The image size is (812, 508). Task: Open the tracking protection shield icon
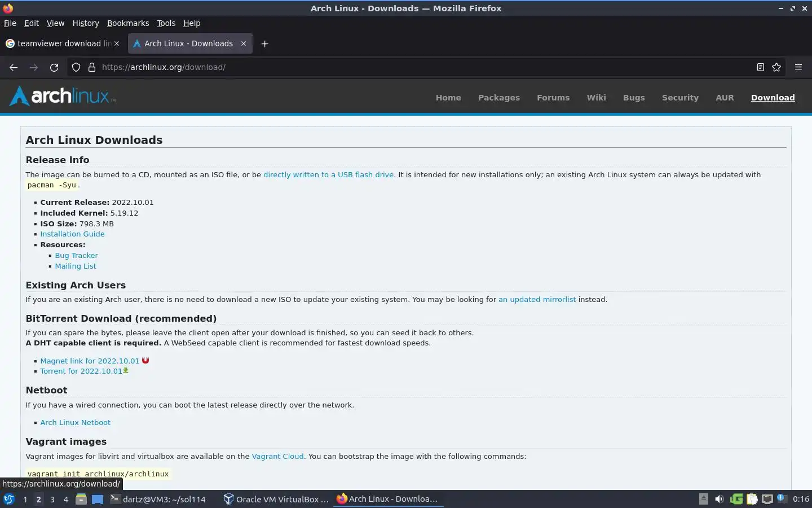click(76, 67)
